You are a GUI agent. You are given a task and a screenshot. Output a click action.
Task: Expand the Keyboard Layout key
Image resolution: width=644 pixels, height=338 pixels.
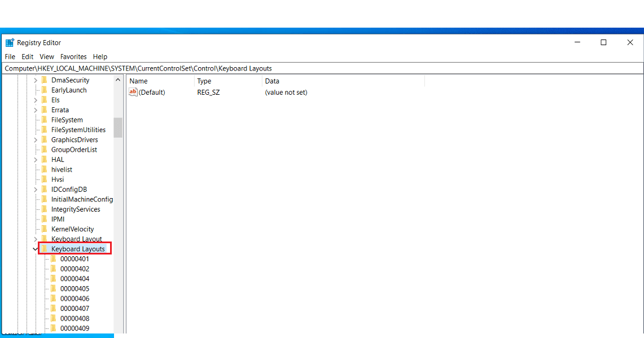36,239
